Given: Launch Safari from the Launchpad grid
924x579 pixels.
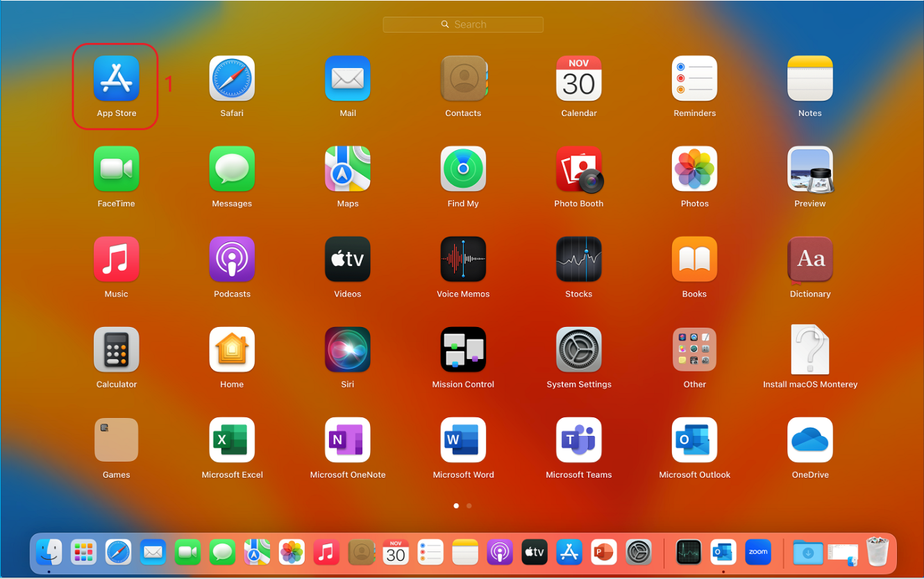Looking at the screenshot, I should point(232,78).
